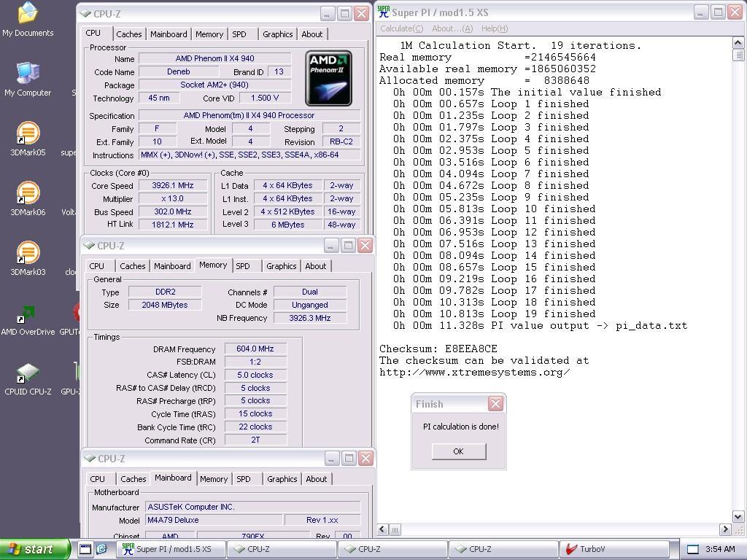Image resolution: width=747 pixels, height=560 pixels.
Task: Click the Start button
Action: (x=35, y=549)
